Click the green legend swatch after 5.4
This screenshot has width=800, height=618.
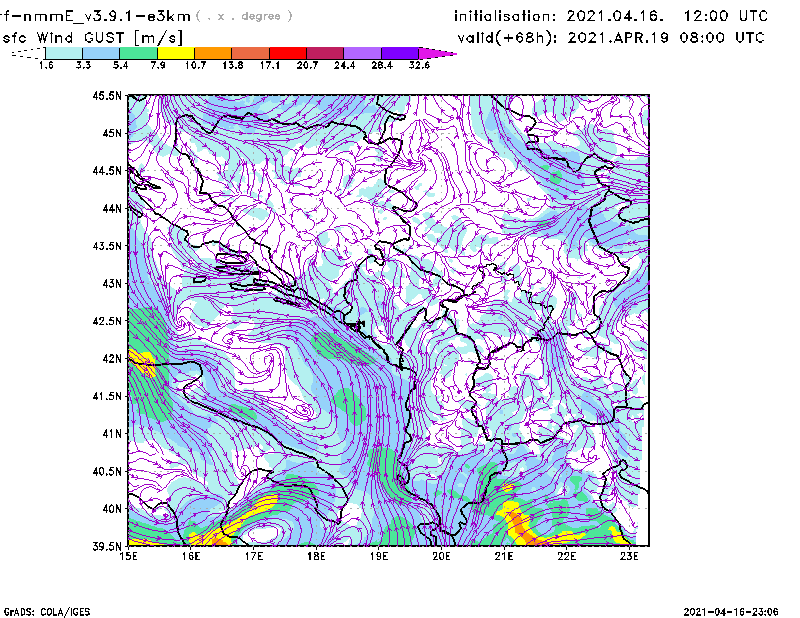pyautogui.click(x=138, y=53)
